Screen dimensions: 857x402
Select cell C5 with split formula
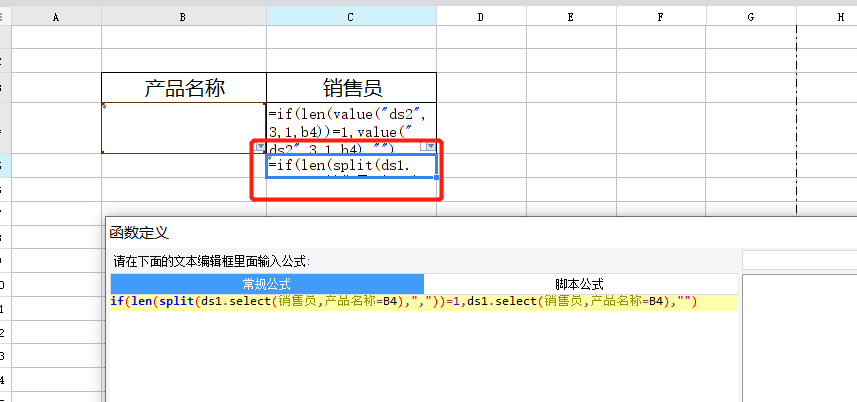(351, 166)
